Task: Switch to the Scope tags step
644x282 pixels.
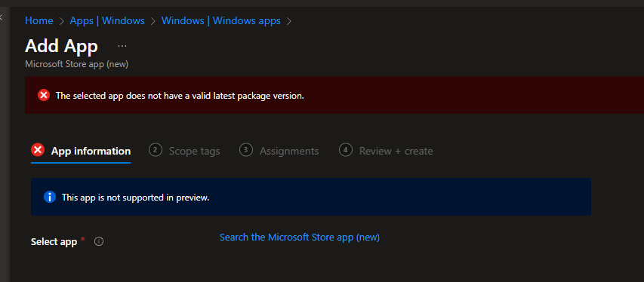Action: (x=184, y=151)
